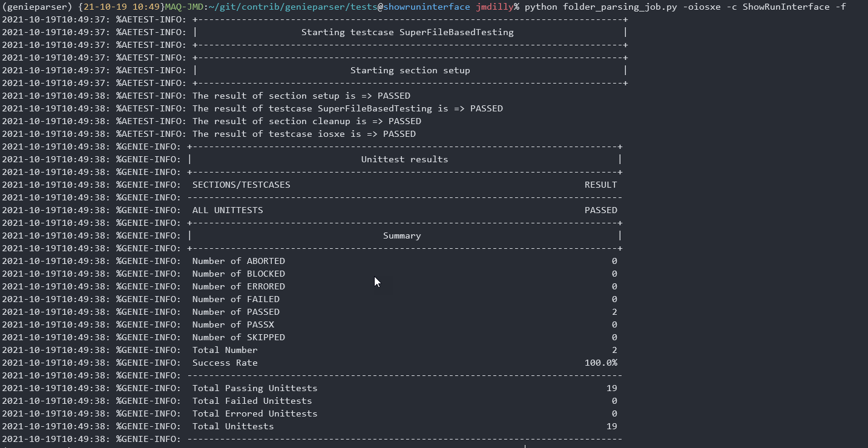Click 'The result of testcase iosxe is => PASSED'
The height and width of the screenshot is (448, 868).
[304, 134]
